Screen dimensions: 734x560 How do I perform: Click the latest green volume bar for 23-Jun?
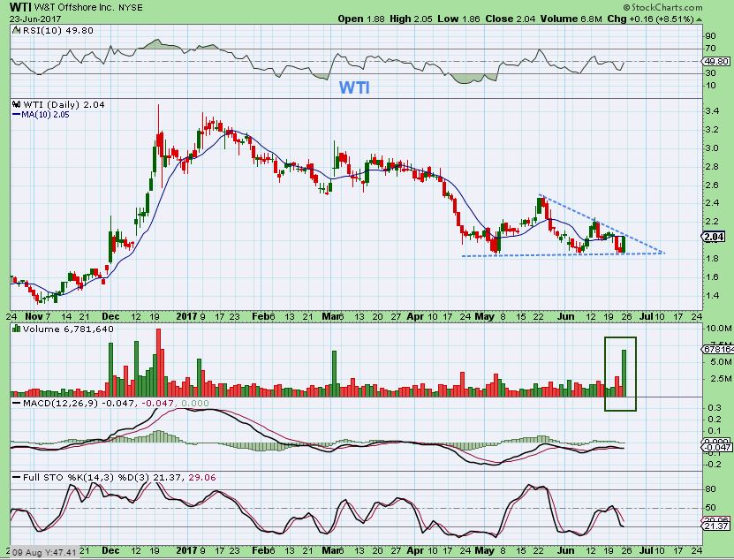click(624, 374)
